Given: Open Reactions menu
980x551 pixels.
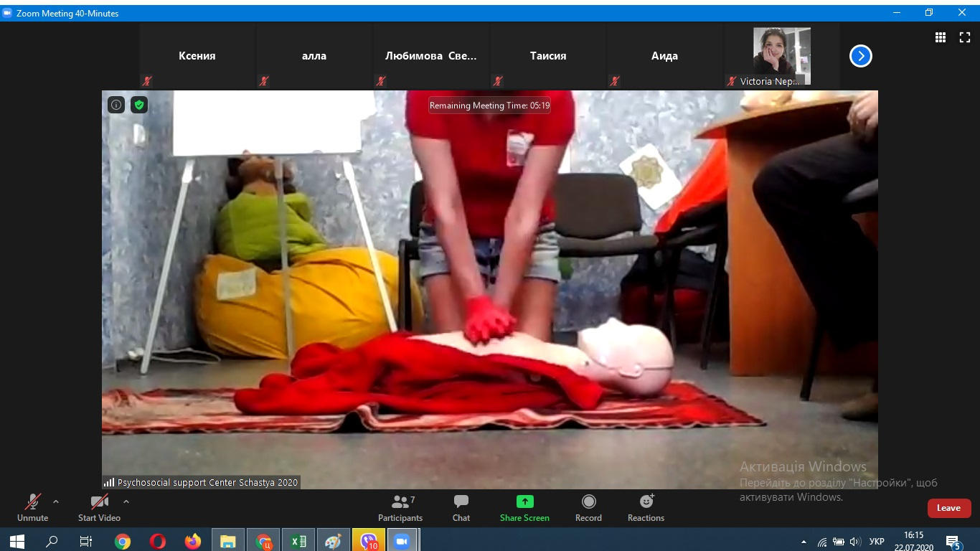Looking at the screenshot, I should [x=646, y=507].
